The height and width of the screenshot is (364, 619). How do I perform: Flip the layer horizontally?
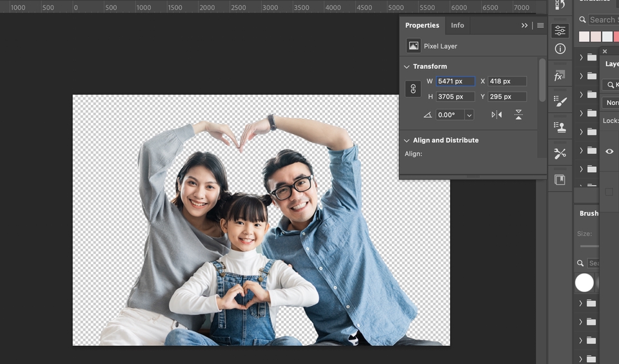coord(496,115)
